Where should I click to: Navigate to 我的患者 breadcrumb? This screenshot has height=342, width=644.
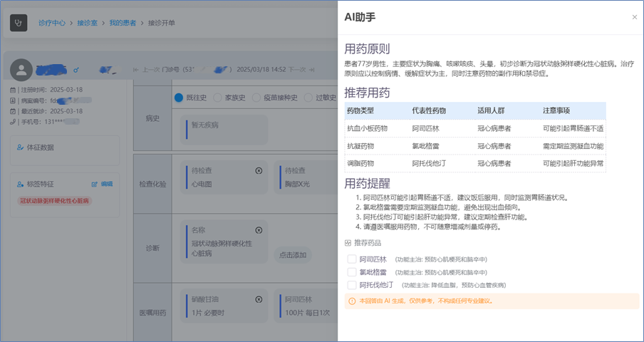(124, 24)
